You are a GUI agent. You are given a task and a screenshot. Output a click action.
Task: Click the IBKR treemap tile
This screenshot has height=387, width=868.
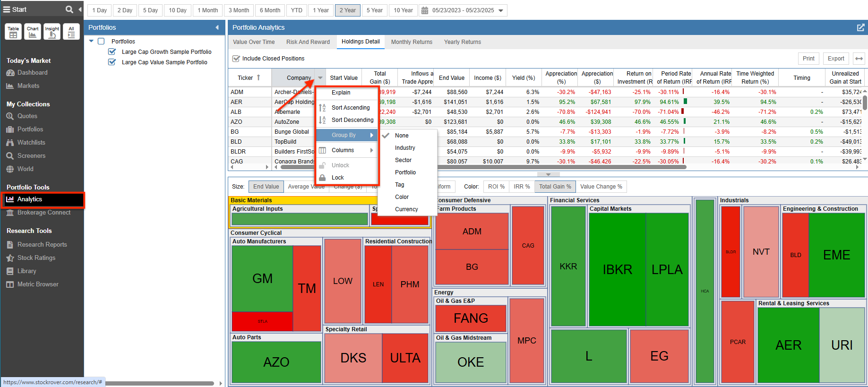pos(617,269)
